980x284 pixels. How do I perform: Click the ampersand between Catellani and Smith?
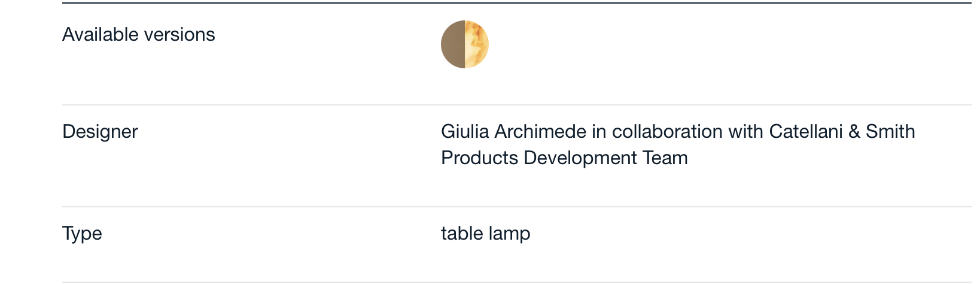click(854, 132)
